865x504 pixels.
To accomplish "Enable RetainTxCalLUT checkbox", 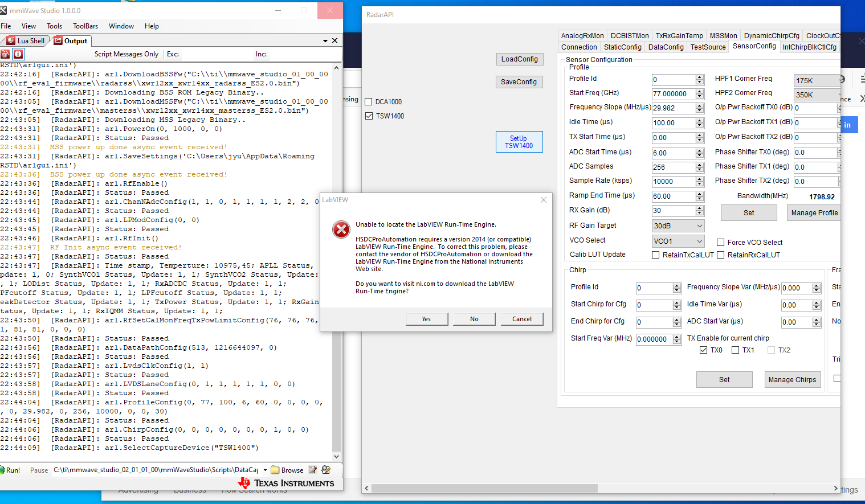I will 656,255.
